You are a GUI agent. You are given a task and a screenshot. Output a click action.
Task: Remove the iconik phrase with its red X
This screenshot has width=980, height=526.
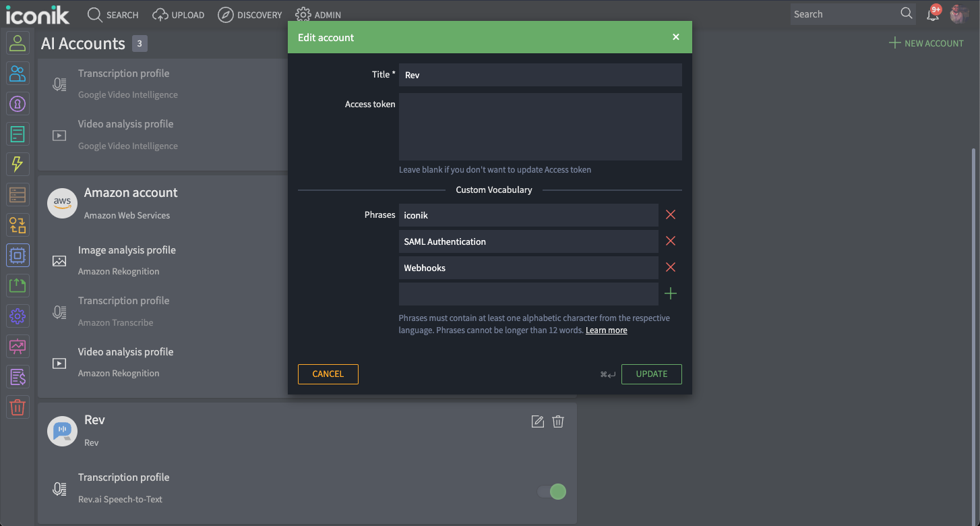671,214
